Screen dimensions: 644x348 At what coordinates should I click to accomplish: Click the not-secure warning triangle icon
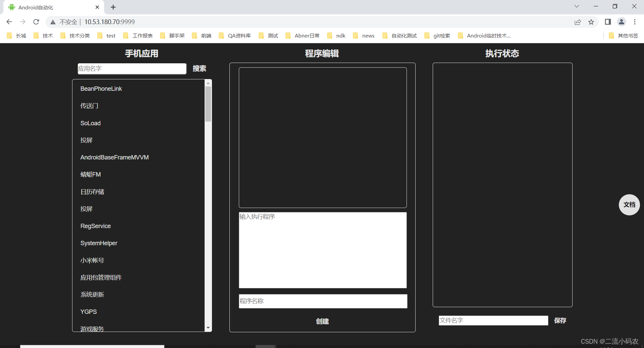[53, 22]
